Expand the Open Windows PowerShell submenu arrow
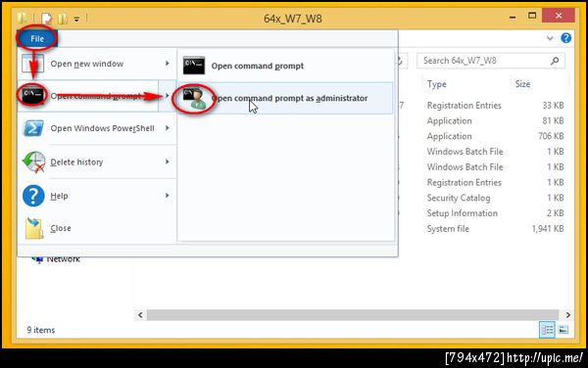588x368 pixels. coord(168,128)
